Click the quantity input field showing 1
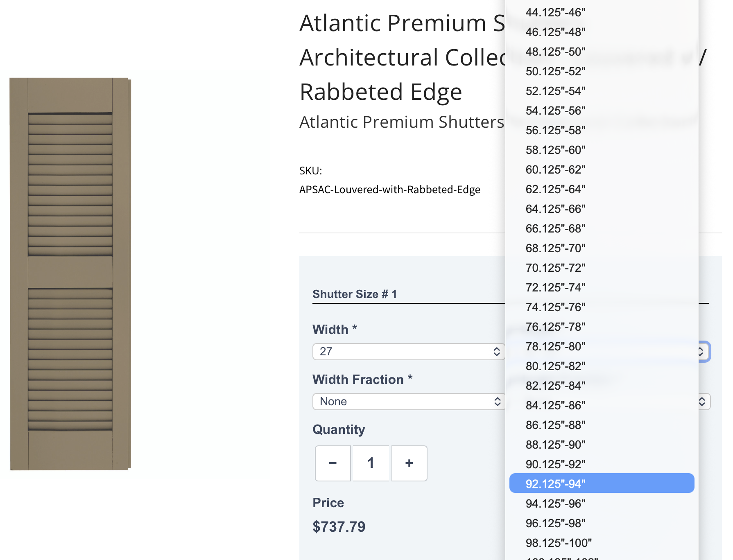Viewport: 733px width, 560px height. click(x=371, y=463)
